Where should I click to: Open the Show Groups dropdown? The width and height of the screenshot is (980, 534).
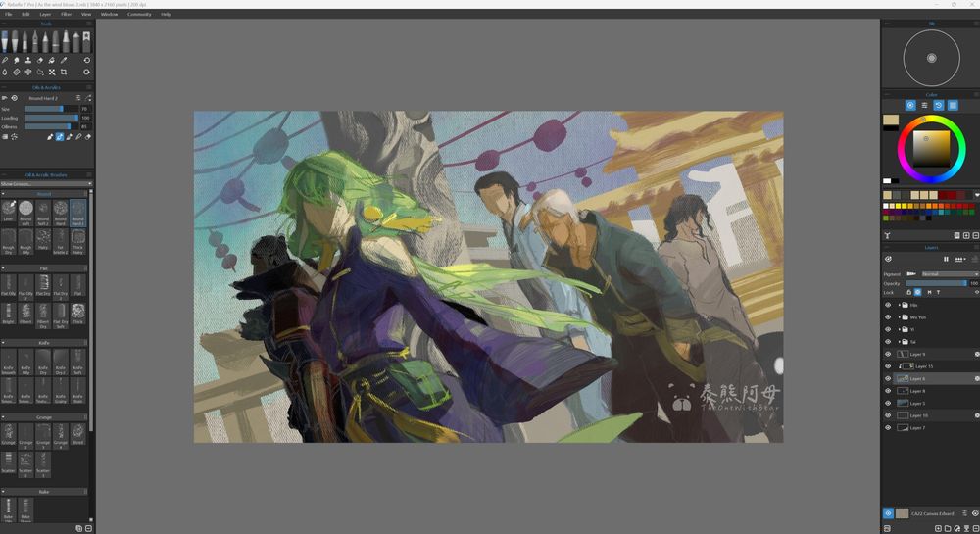pyautogui.click(x=46, y=183)
